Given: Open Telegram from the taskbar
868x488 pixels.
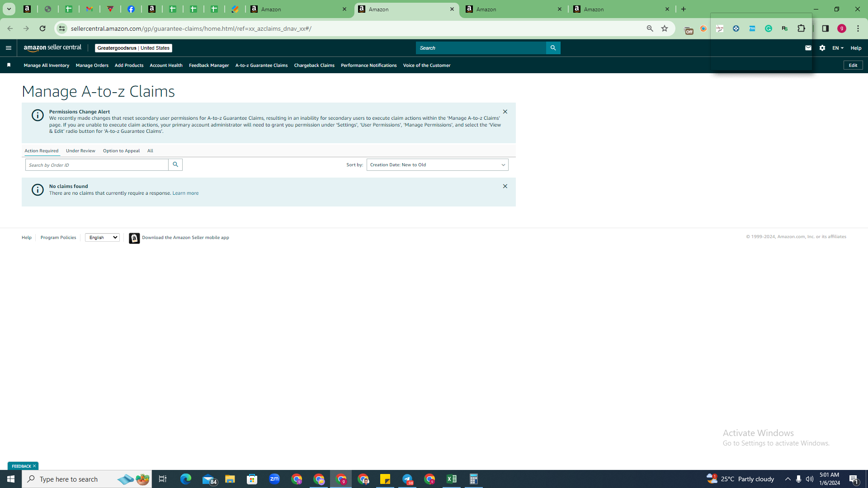Looking at the screenshot, I should tap(407, 479).
